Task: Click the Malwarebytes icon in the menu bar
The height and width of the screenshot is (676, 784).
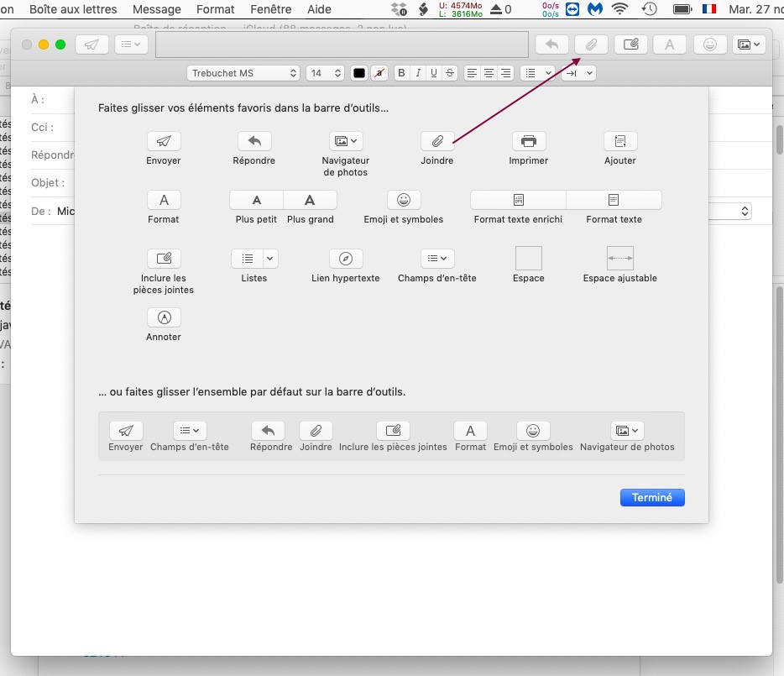Action: 594,8
